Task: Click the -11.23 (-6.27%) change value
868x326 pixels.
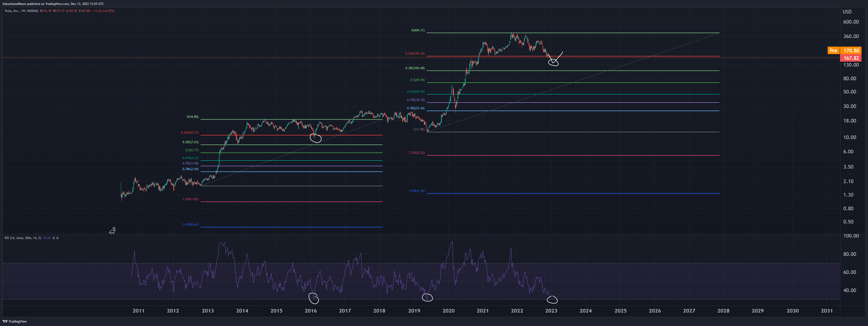Action: 103,11
